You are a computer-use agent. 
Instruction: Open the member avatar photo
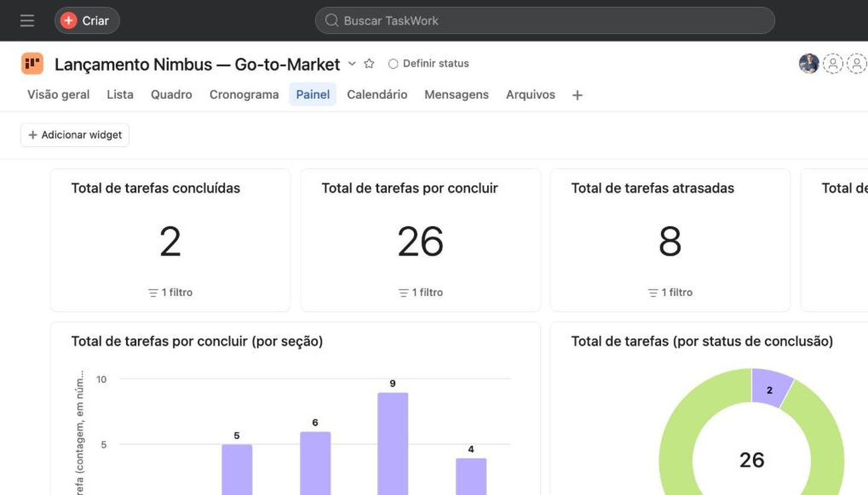[809, 63]
